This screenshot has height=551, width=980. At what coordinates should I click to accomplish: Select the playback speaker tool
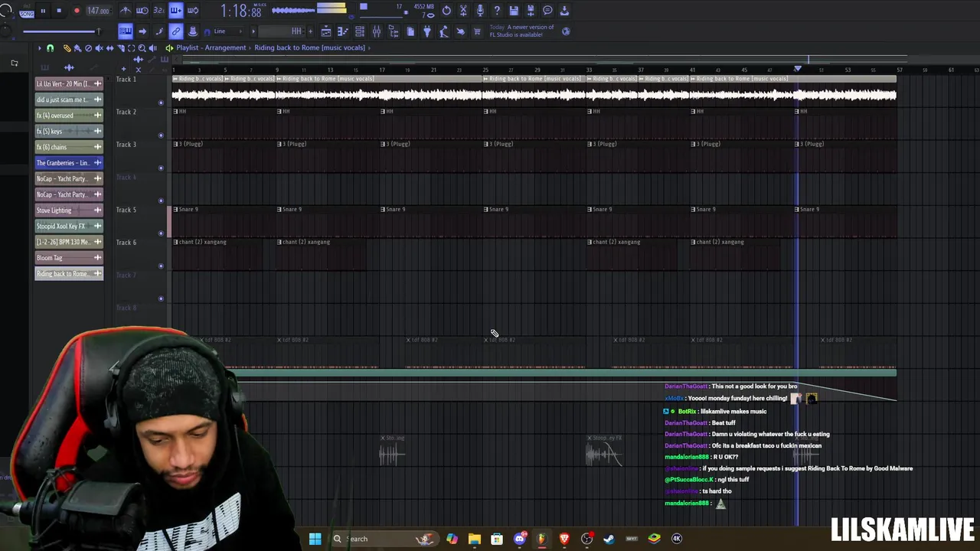coord(153,48)
